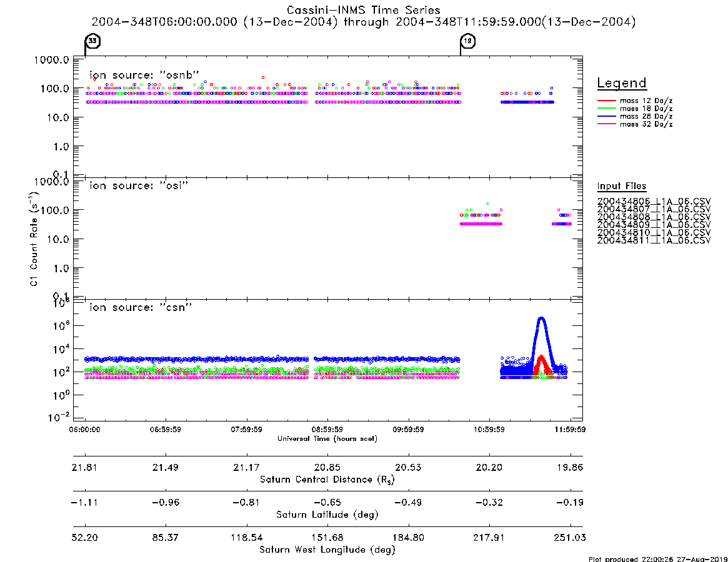This screenshot has height=562, width=728.
Task: Select the green mass 18 Da/z legend line
Action: coord(606,109)
